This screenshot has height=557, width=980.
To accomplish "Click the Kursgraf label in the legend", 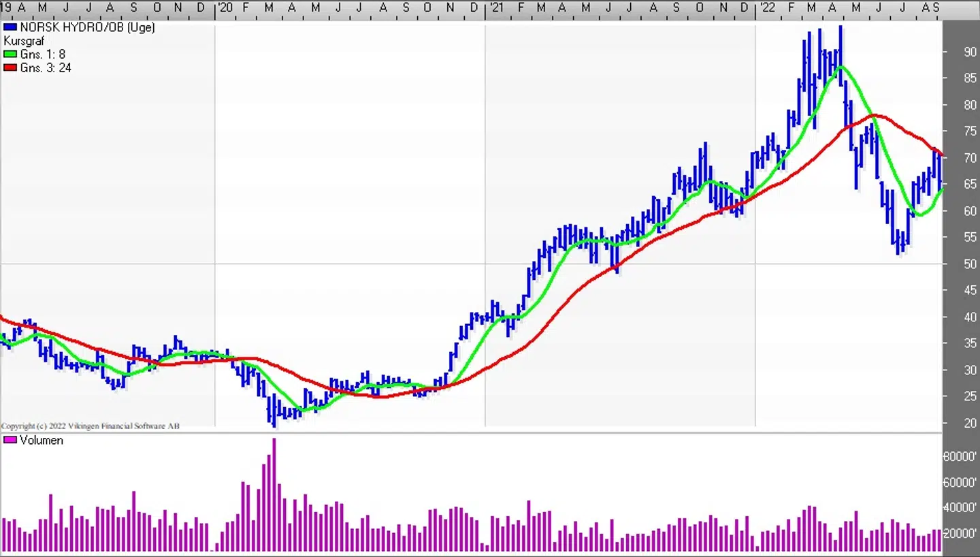I will pyautogui.click(x=24, y=41).
